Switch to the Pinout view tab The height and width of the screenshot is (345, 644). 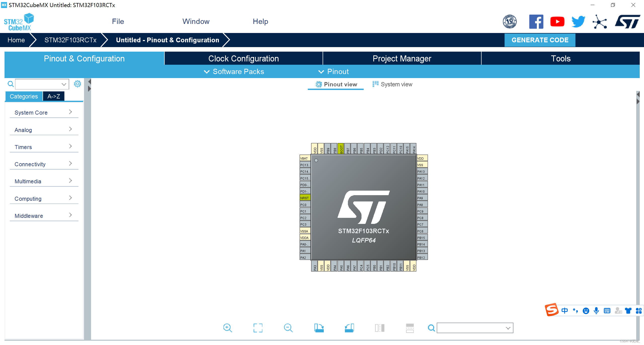pos(337,84)
